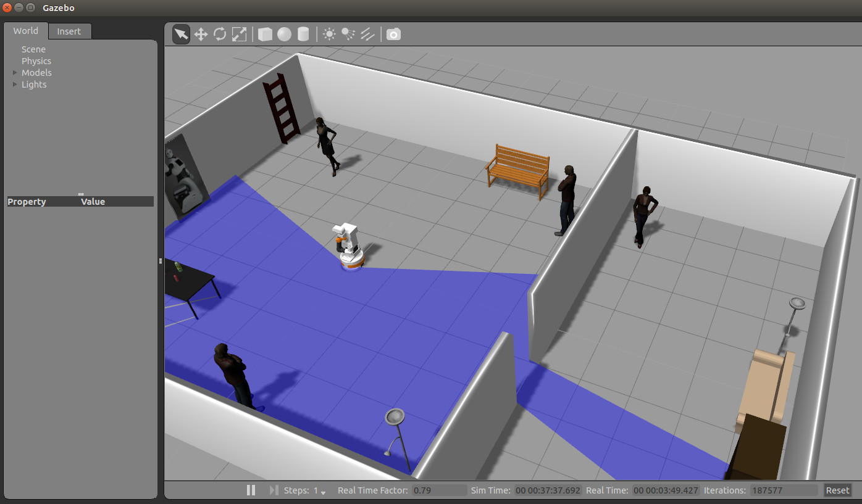Pause the simulation
The width and height of the screenshot is (862, 504).
(x=251, y=490)
